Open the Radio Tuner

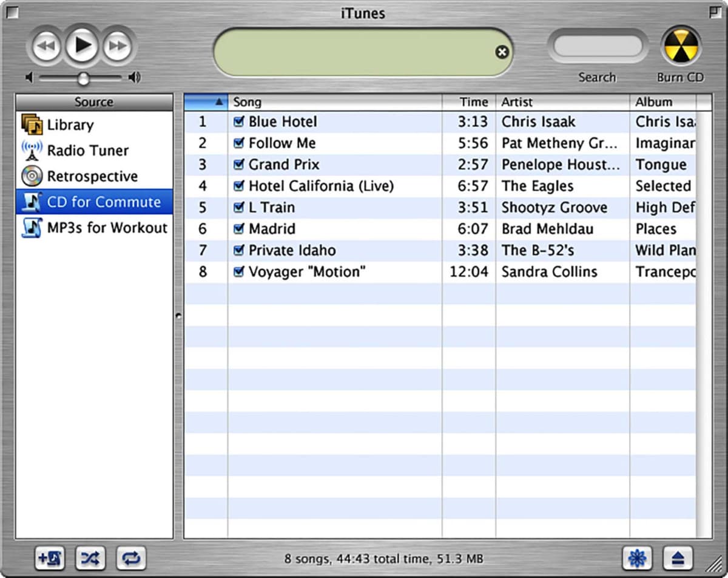click(89, 150)
